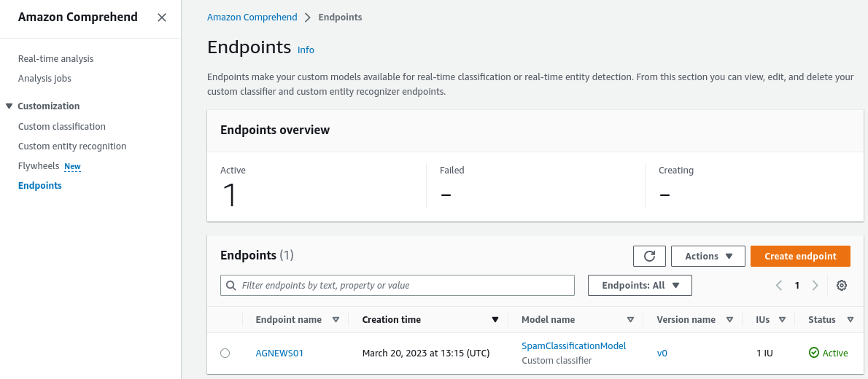Open Custom entity recognition in sidebar

(72, 146)
